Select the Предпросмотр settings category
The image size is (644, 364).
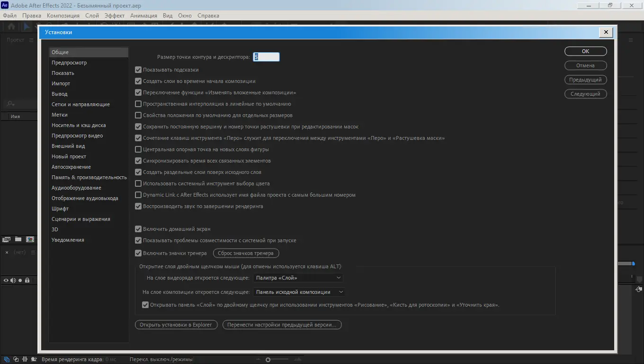(x=89, y=63)
